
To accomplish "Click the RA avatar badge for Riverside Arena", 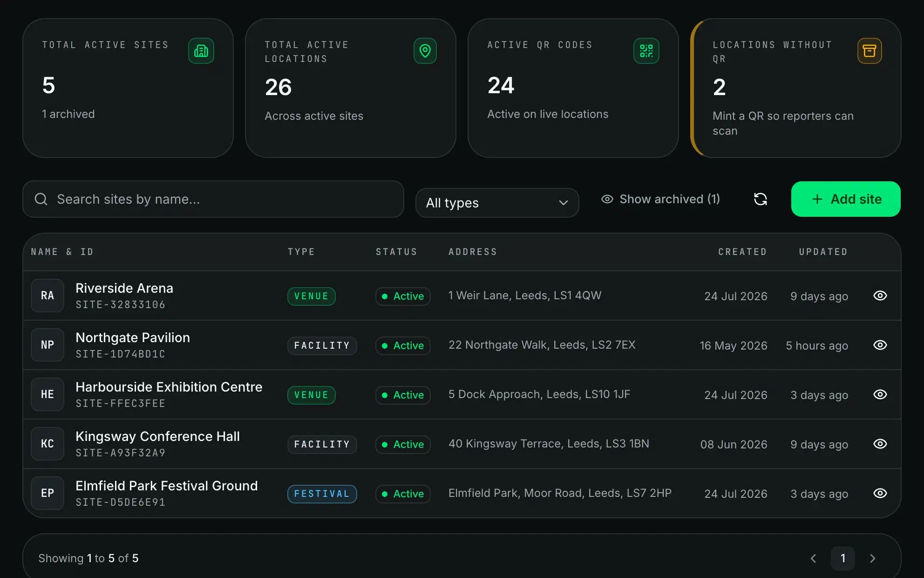I will (x=48, y=296).
